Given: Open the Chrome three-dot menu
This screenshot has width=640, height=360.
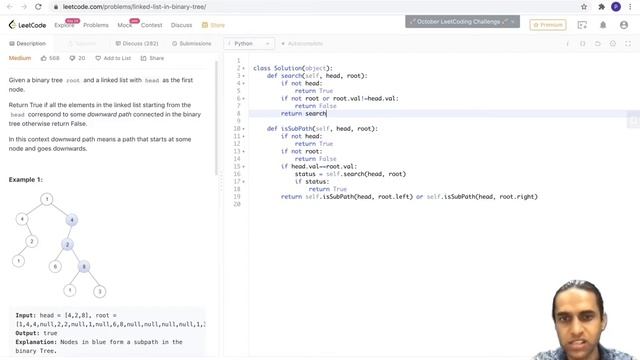Looking at the screenshot, I should (x=631, y=7).
